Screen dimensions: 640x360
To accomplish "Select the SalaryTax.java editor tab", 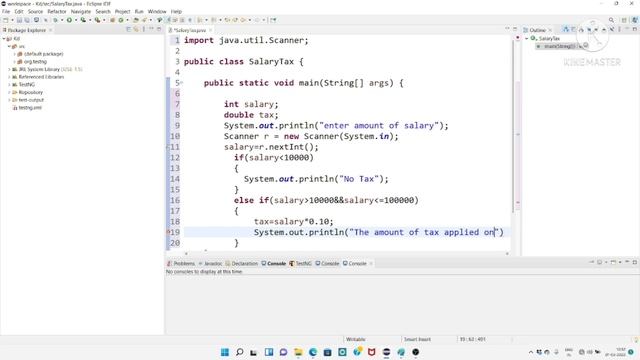I will point(189,30).
